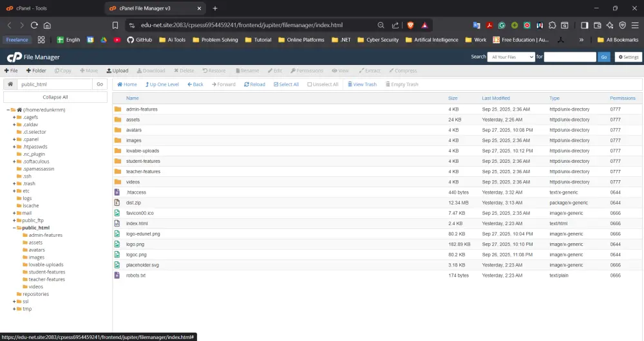Click the Go button next to search field

[x=604, y=57]
